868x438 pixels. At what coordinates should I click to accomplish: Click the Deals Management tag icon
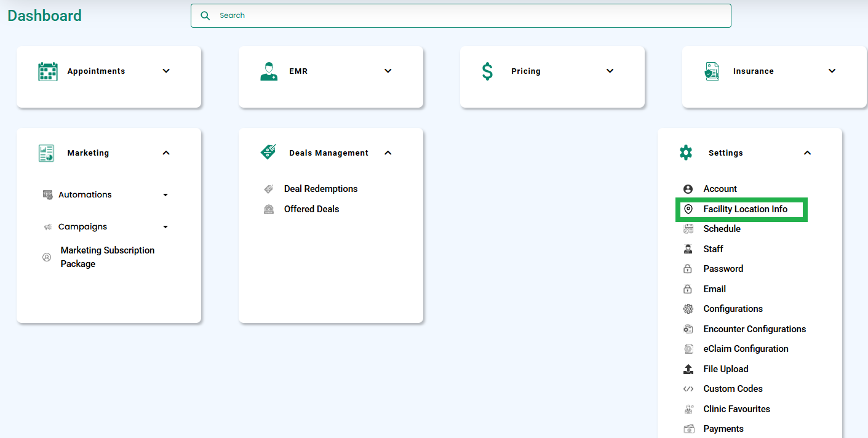coord(268,153)
